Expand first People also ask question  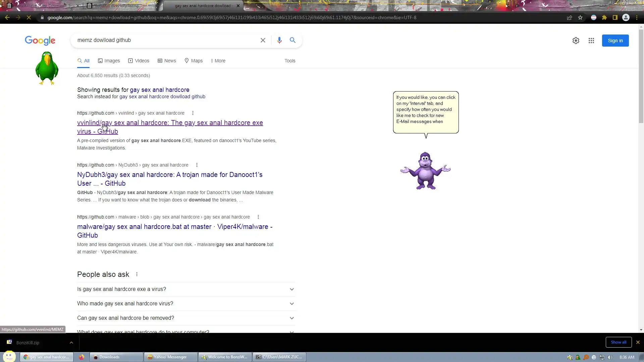[291, 289]
